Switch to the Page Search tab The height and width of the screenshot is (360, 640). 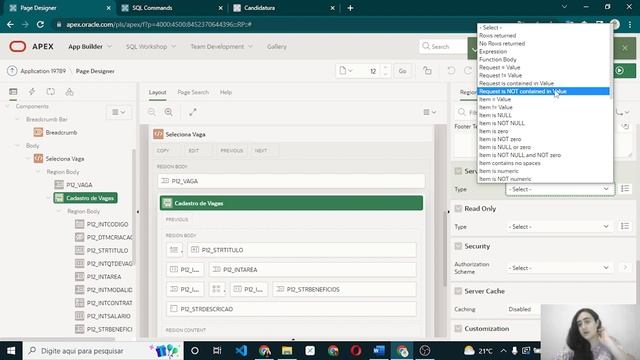(193, 92)
